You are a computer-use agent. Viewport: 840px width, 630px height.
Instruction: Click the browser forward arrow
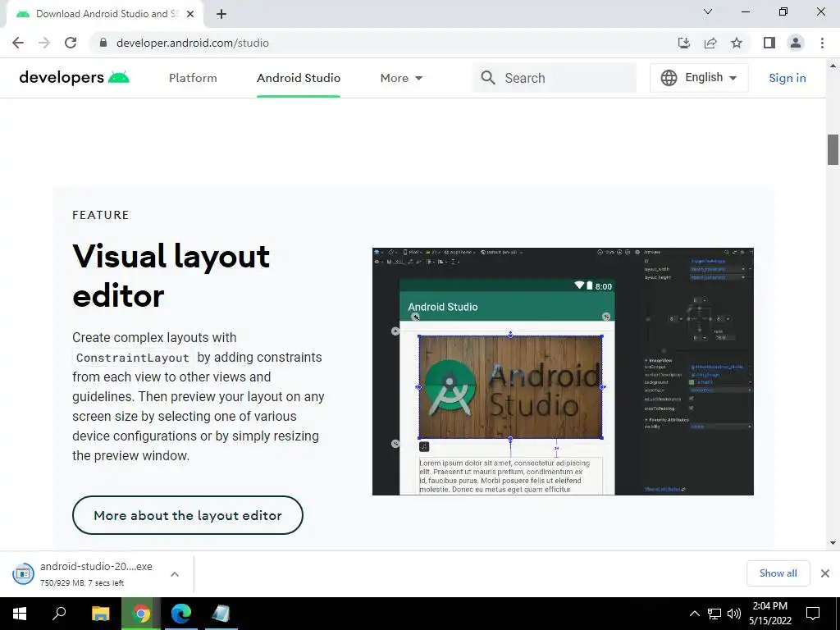[x=44, y=43]
